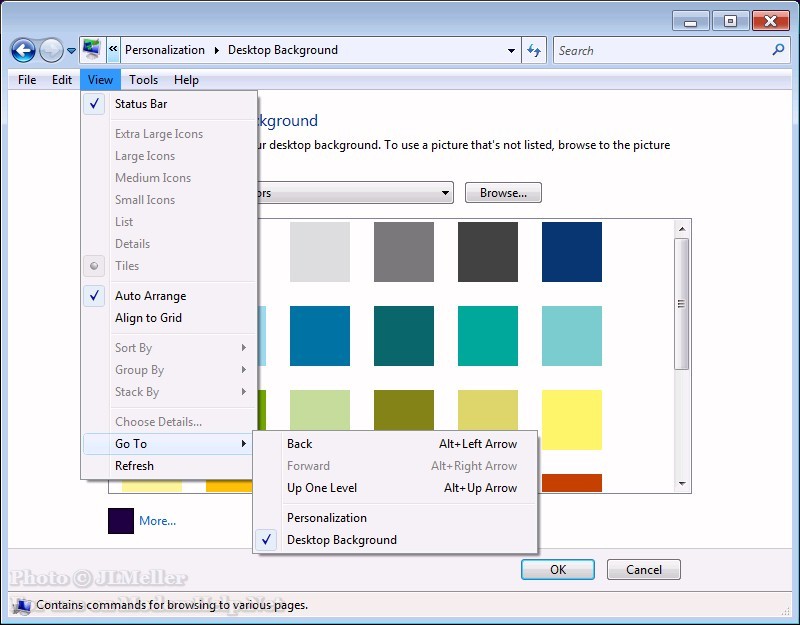The image size is (800, 625).
Task: Click the Forward navigation arrow button
Action: [51, 50]
